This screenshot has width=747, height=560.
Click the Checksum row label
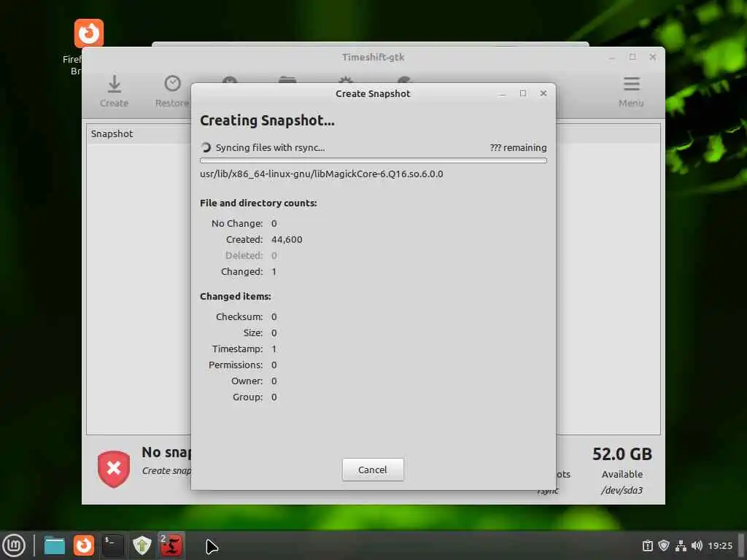(239, 316)
